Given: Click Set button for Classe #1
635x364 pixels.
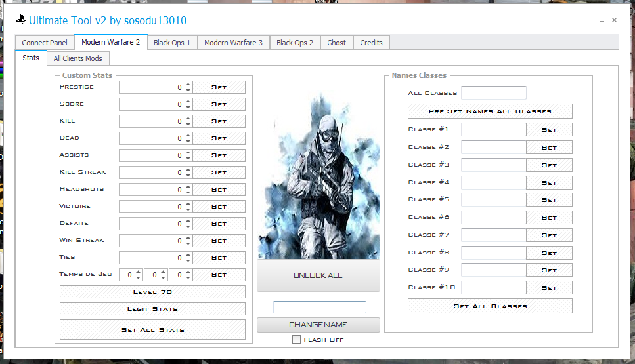Looking at the screenshot, I should [x=549, y=130].
